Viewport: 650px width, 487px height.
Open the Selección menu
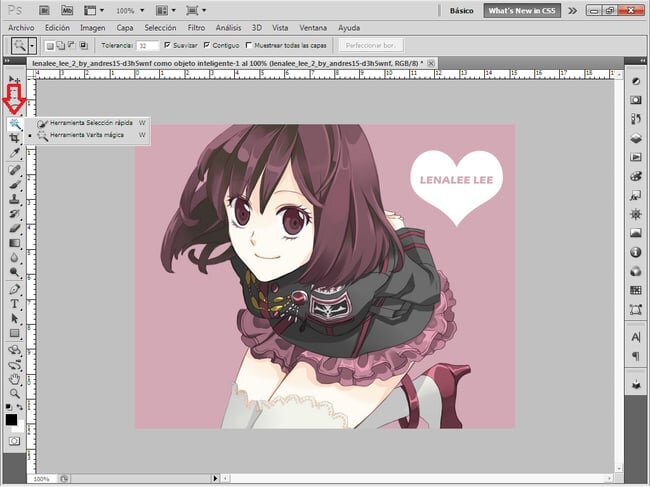(160, 28)
